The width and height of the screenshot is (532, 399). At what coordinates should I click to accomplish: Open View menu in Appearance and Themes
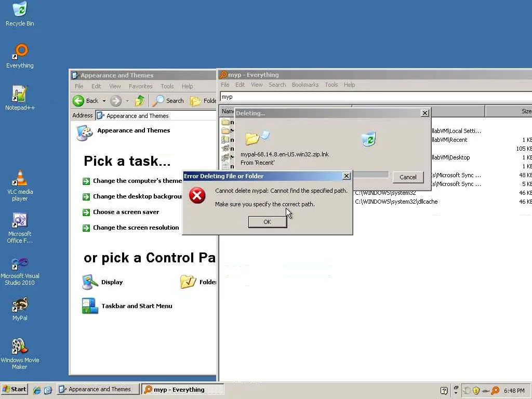click(115, 86)
